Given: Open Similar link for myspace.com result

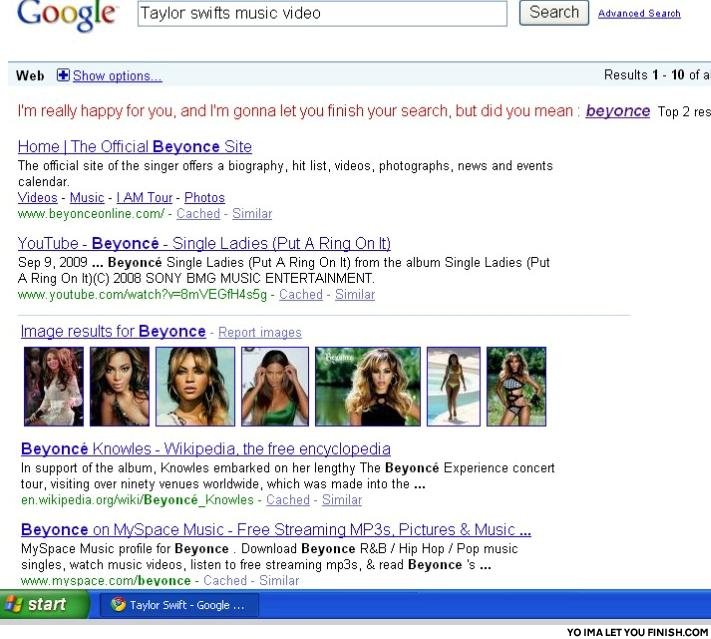Looking at the screenshot, I should pyautogui.click(x=279, y=580).
